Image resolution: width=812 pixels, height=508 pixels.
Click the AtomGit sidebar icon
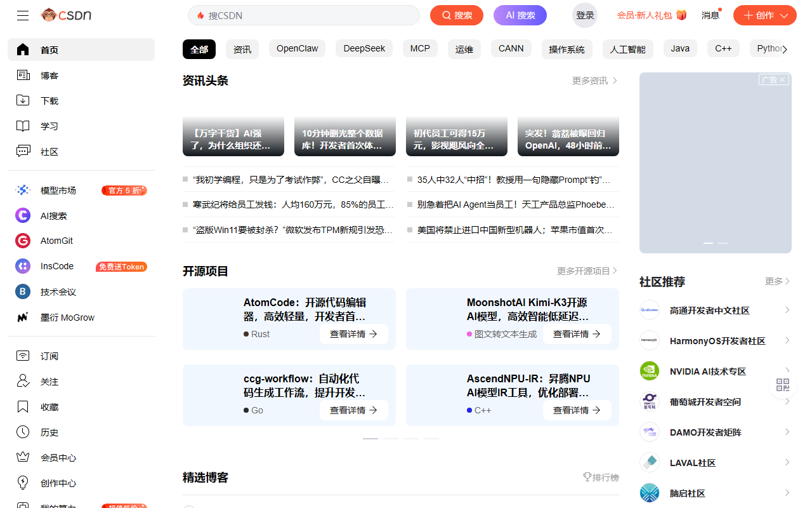tap(23, 241)
